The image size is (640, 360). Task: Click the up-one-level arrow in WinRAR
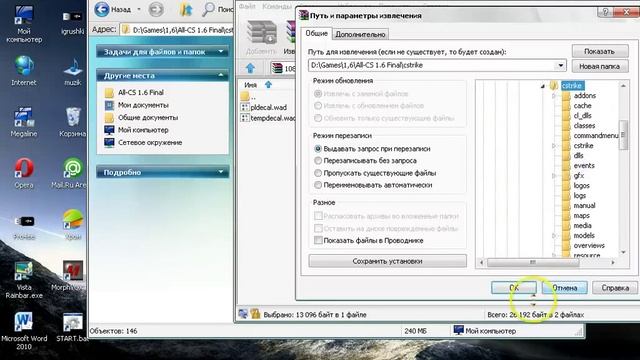point(250,68)
